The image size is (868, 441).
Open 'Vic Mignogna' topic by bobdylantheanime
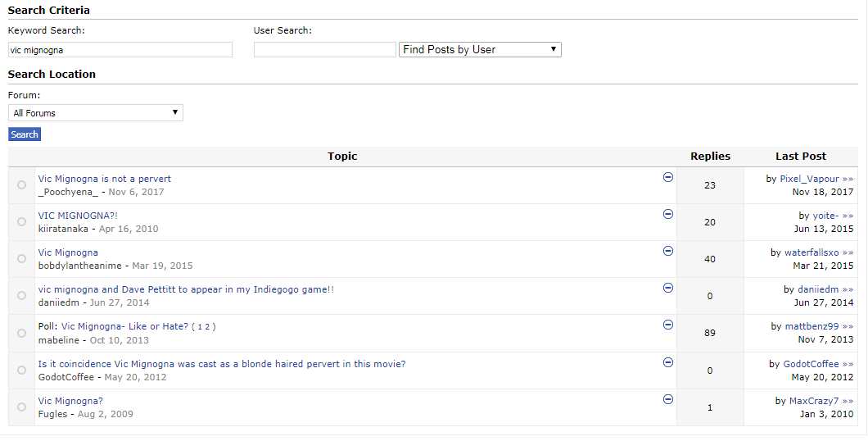click(68, 252)
